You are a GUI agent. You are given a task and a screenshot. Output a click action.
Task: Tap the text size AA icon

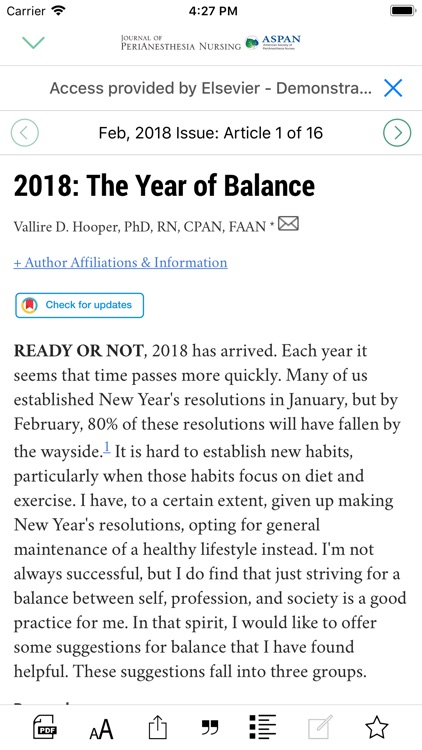point(101,729)
